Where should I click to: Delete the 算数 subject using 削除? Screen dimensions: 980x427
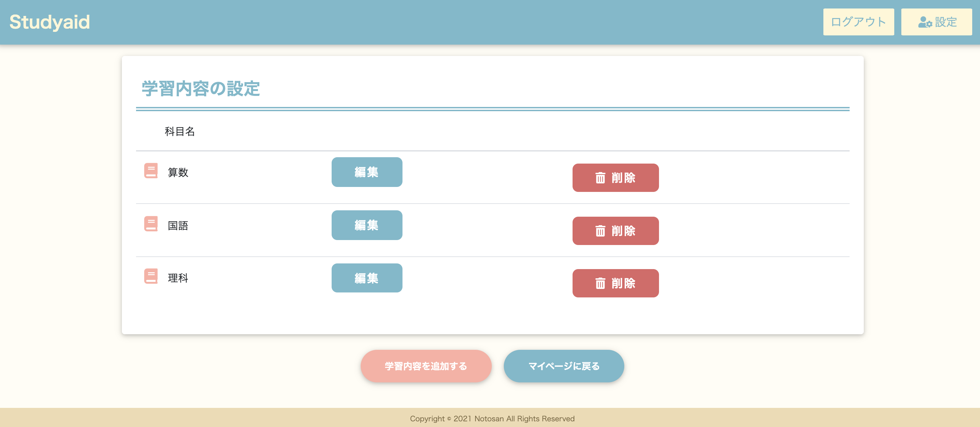coord(615,178)
